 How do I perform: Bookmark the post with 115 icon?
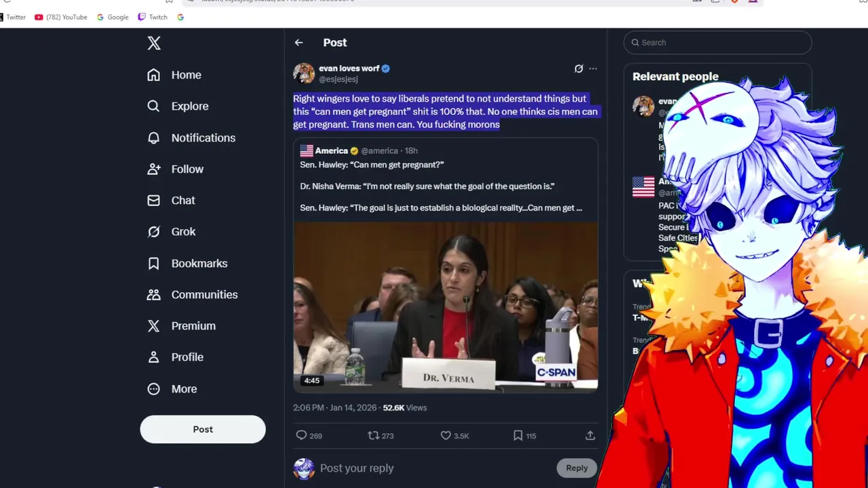518,436
